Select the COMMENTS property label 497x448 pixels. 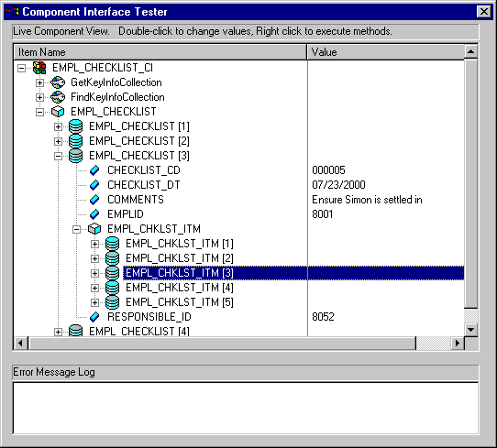click(136, 200)
